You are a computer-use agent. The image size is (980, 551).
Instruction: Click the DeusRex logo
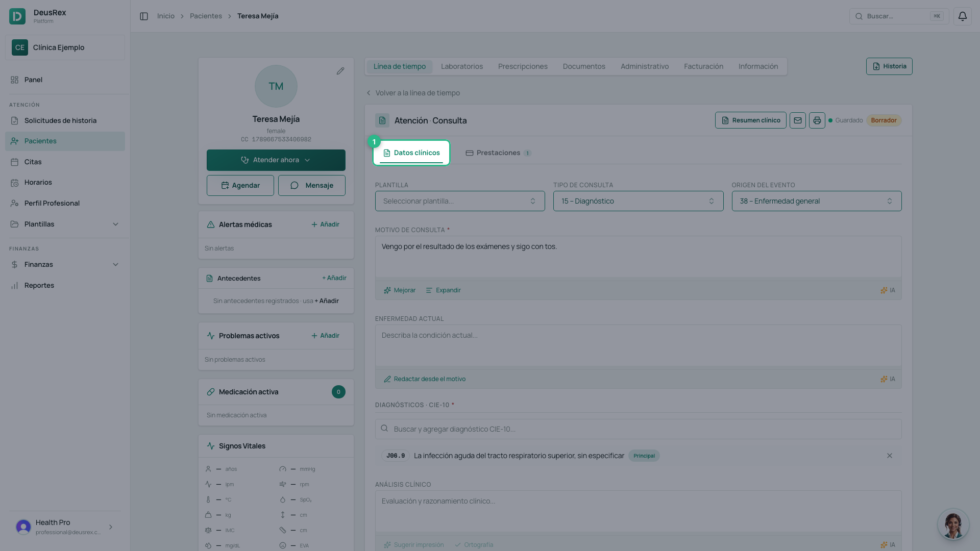tap(17, 16)
